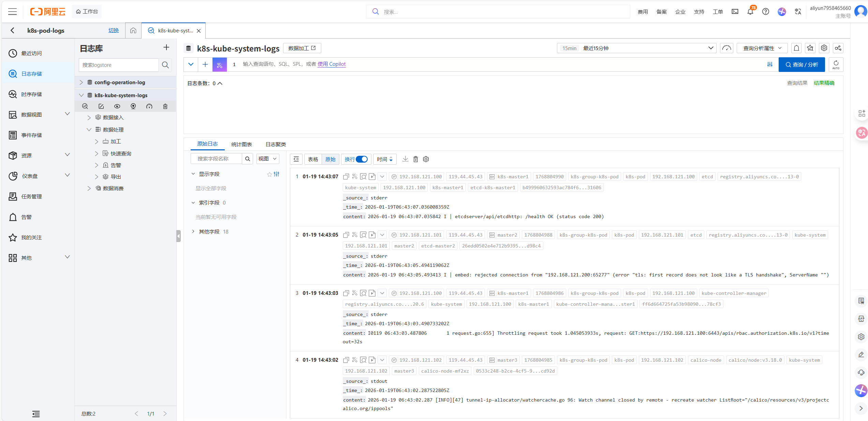Switch to the 日志聚类 tab

click(x=276, y=144)
